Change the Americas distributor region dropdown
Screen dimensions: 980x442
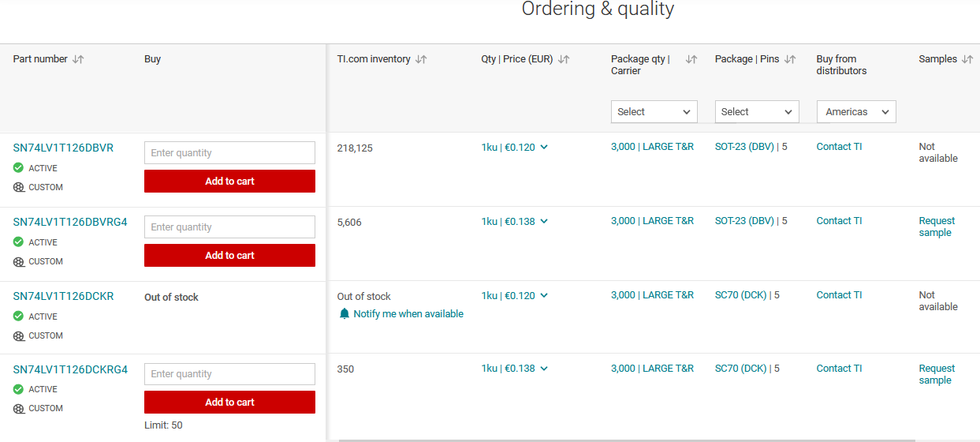click(856, 112)
